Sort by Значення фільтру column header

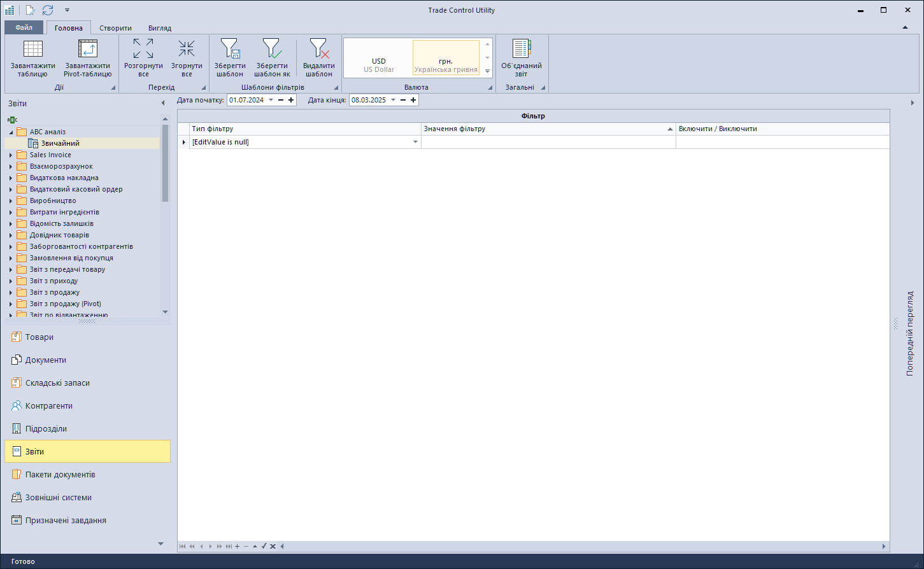pos(548,129)
